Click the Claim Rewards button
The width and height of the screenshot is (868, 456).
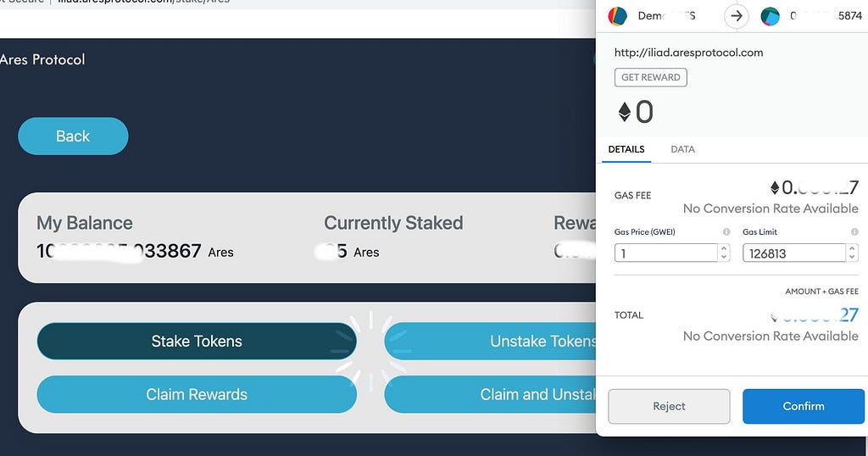(197, 394)
